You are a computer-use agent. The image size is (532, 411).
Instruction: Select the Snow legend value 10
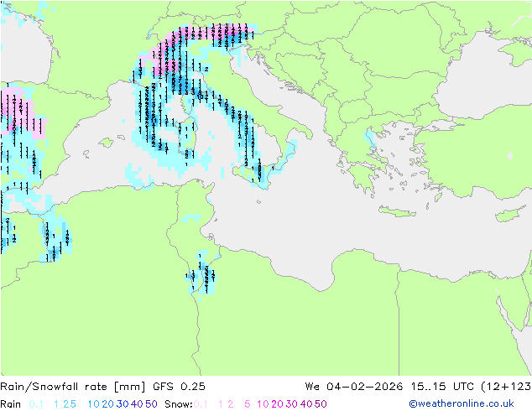point(263,404)
